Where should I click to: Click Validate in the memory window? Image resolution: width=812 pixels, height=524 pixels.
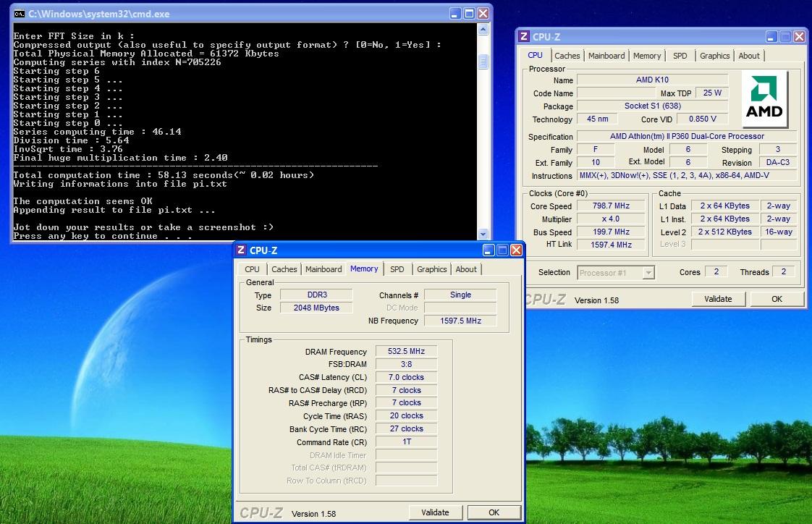435,512
